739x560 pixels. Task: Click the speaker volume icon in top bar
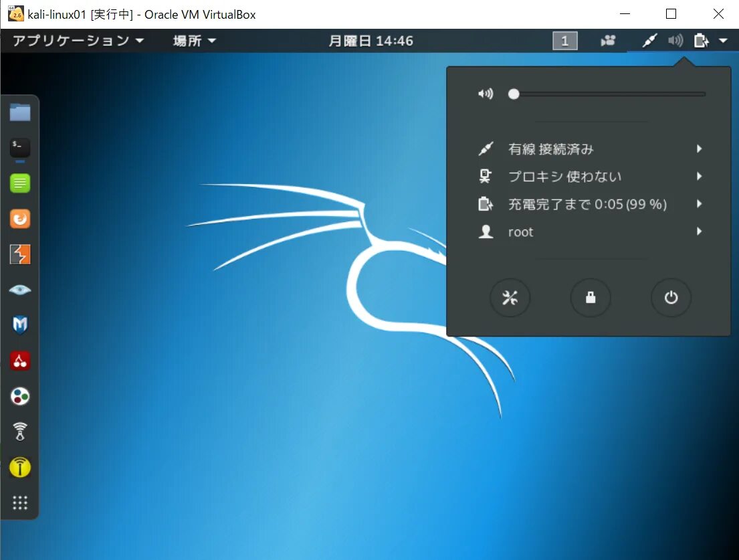click(675, 41)
